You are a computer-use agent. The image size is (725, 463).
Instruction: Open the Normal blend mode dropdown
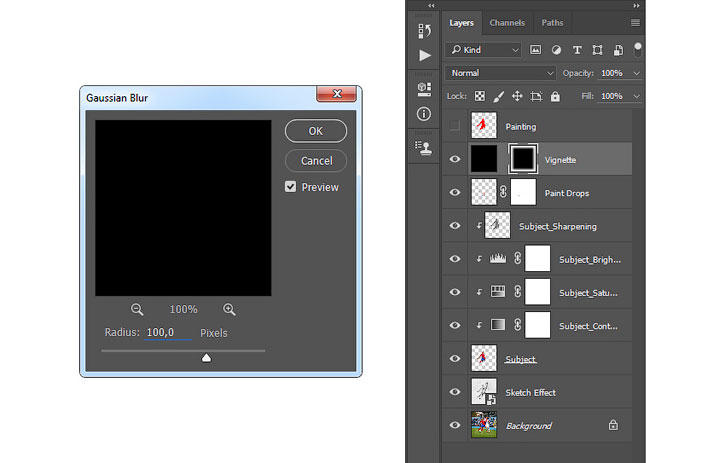coord(500,73)
